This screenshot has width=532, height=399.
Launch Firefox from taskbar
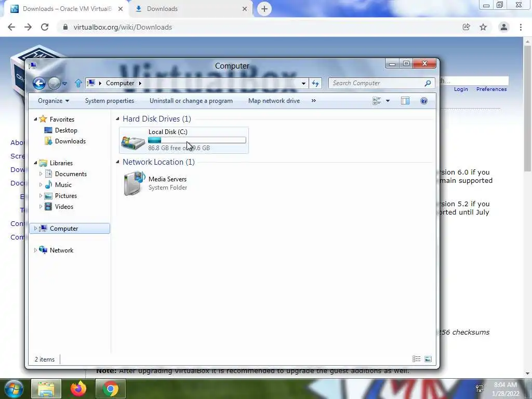pyautogui.click(x=78, y=389)
